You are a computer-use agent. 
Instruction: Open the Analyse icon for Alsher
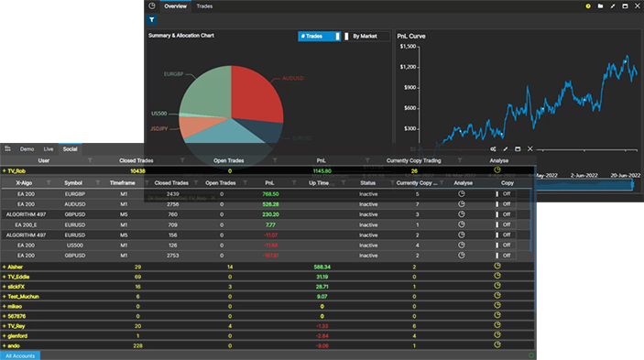(x=497, y=266)
